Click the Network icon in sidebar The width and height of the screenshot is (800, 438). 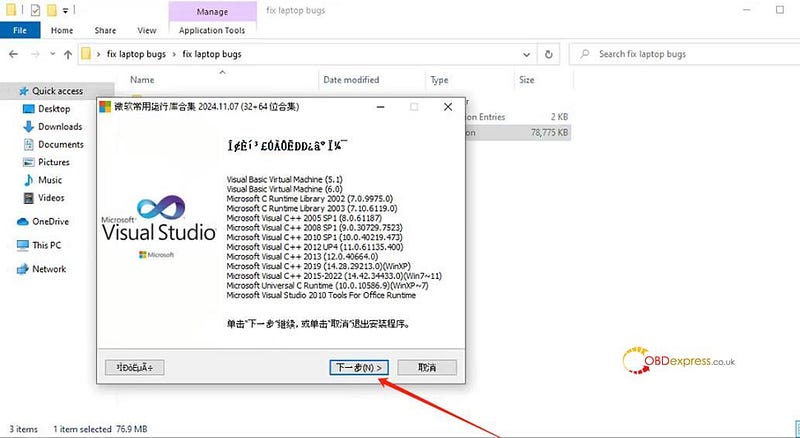click(22, 269)
